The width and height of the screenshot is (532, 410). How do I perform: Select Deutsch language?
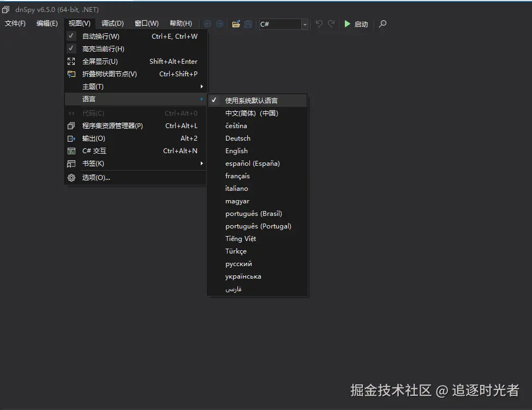pos(257,138)
